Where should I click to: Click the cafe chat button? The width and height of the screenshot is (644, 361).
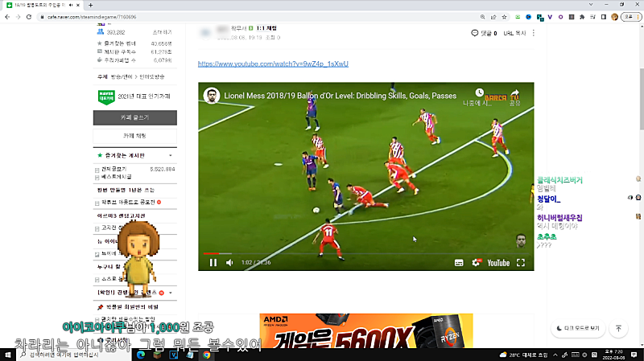[x=135, y=136]
